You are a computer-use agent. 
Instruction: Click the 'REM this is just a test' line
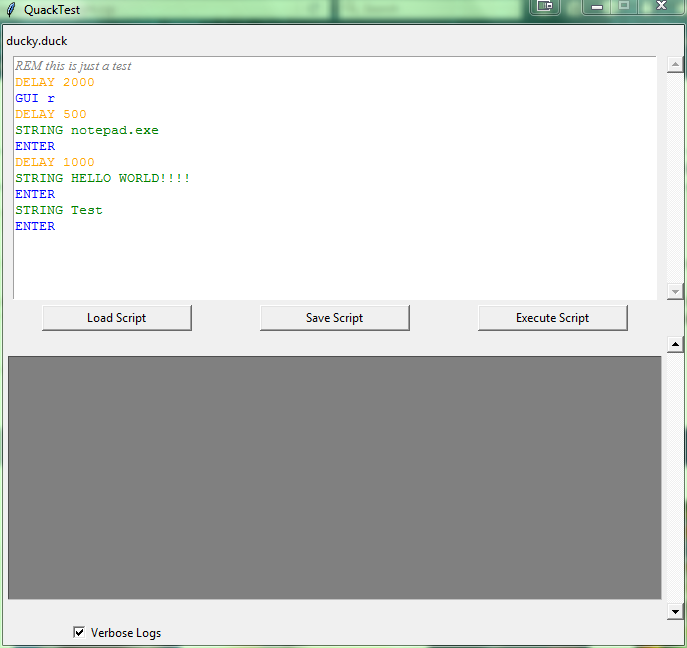click(x=73, y=66)
